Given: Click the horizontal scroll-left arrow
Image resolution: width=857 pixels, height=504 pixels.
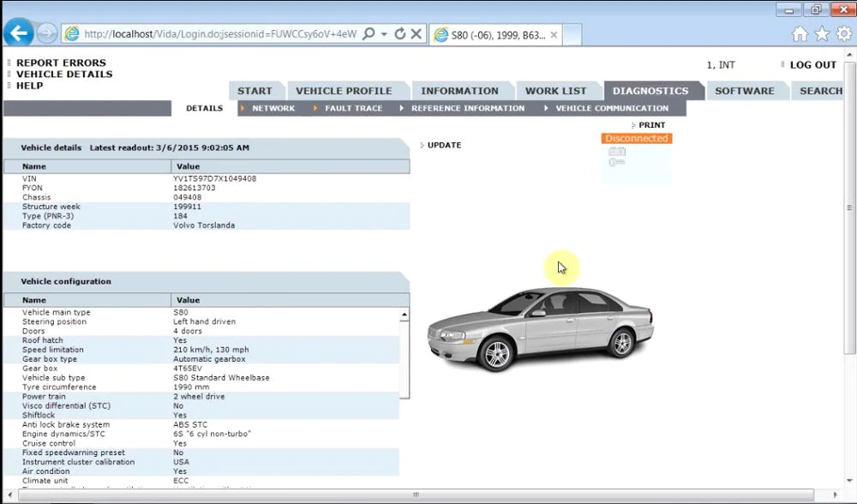Looking at the screenshot, I should 9,495.
